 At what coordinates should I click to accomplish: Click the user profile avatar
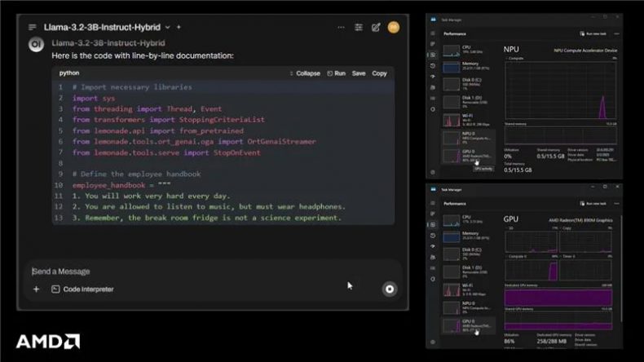pyautogui.click(x=394, y=27)
